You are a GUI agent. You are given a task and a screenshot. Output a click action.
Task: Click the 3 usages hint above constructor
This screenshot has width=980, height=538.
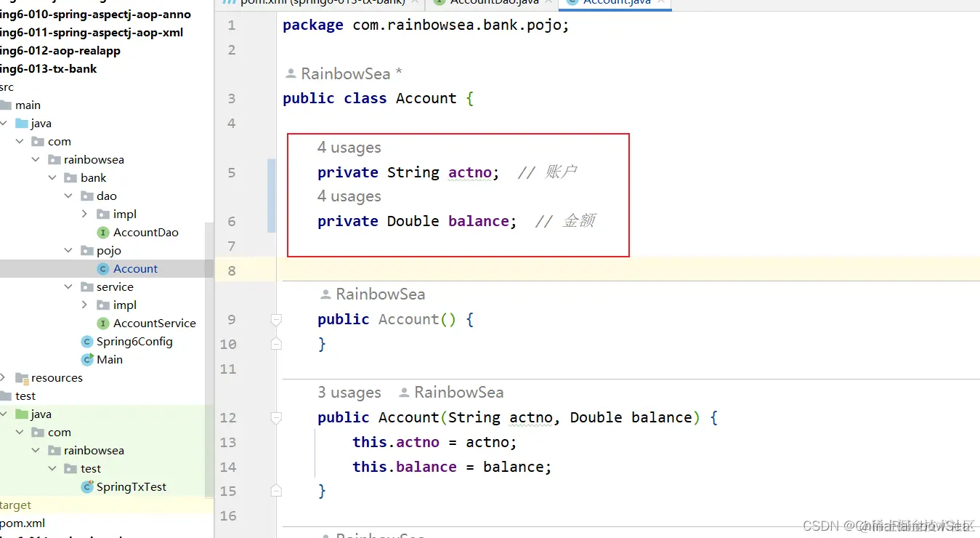pyautogui.click(x=349, y=393)
